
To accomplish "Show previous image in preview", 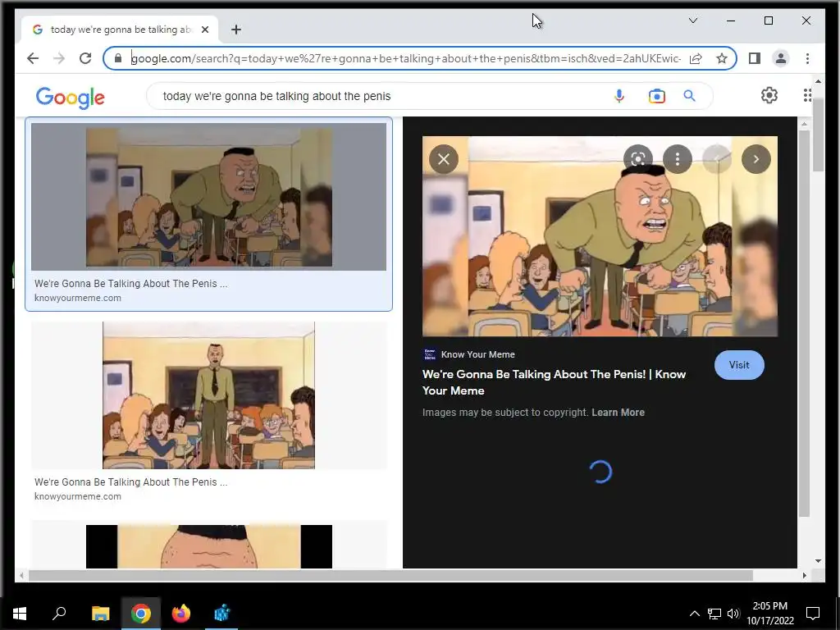I will click(x=717, y=159).
